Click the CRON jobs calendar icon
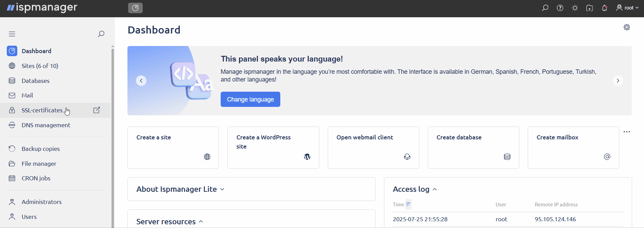644x228 pixels. pos(12,178)
